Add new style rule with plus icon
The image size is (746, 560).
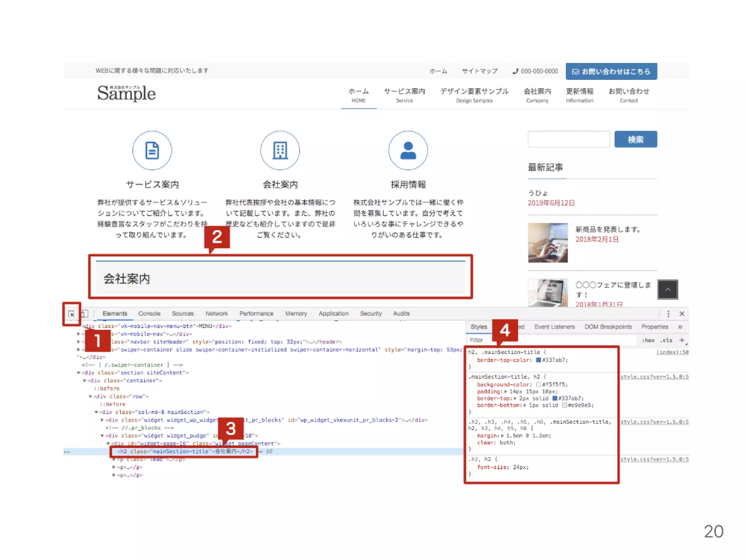click(682, 340)
